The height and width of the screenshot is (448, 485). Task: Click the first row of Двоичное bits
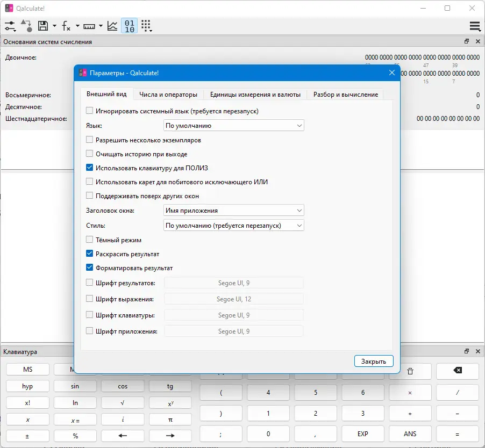tap(422, 57)
